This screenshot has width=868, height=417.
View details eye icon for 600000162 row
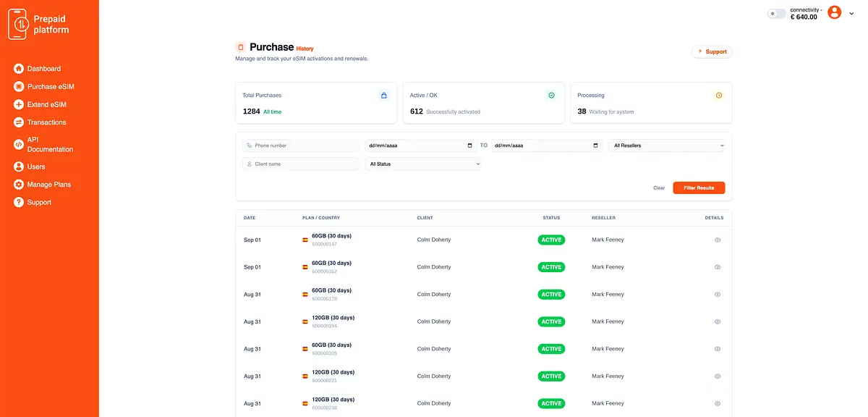click(718, 267)
